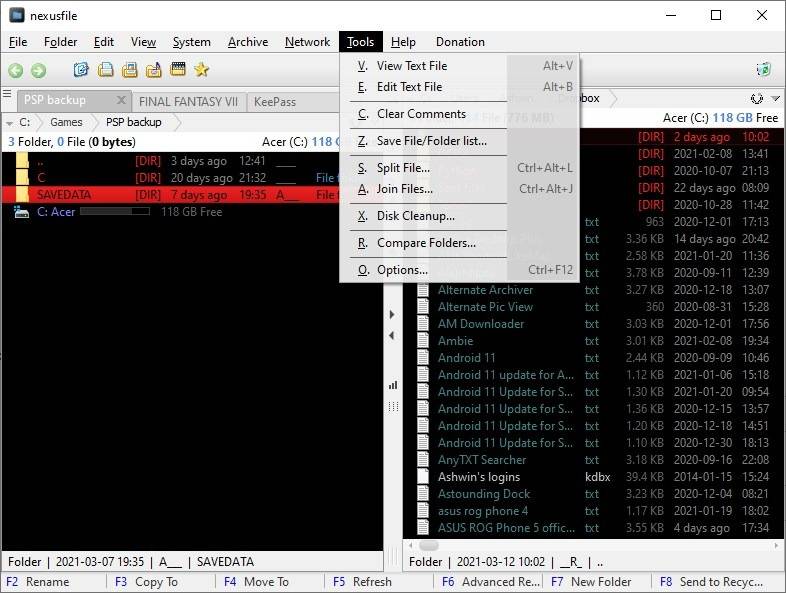Choose Edit Text File menu entry
Viewport: 786px width, 593px height.
point(459,87)
